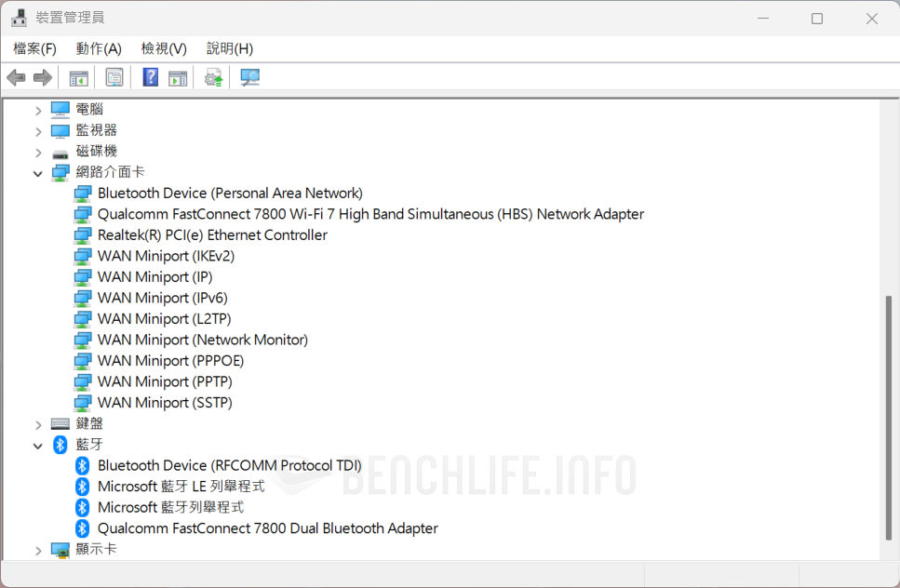Select Bluetooth Device (Personal Area Network)

pyautogui.click(x=230, y=194)
